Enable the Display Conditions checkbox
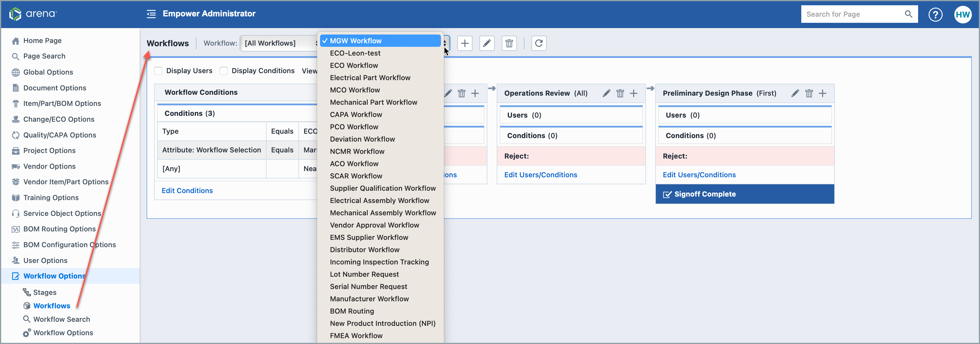This screenshot has height=344, width=980. click(x=224, y=70)
